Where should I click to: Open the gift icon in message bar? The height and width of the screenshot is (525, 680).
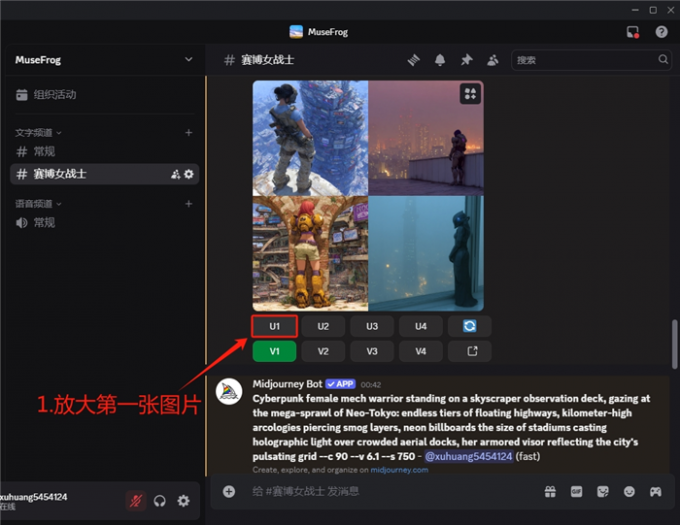point(550,491)
